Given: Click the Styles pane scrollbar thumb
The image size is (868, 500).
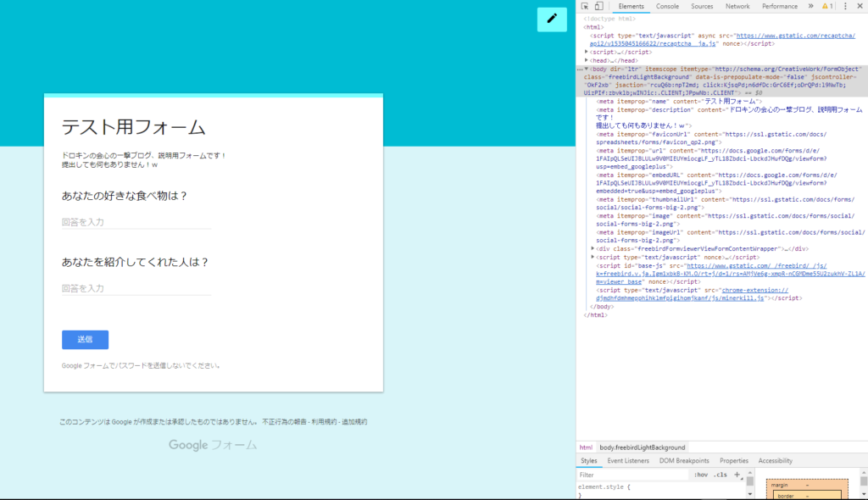Looking at the screenshot, I should pyautogui.click(x=749, y=481).
